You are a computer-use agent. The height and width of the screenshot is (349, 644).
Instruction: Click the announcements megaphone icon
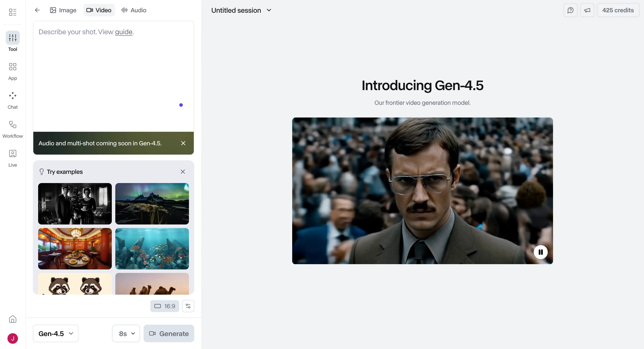[587, 10]
